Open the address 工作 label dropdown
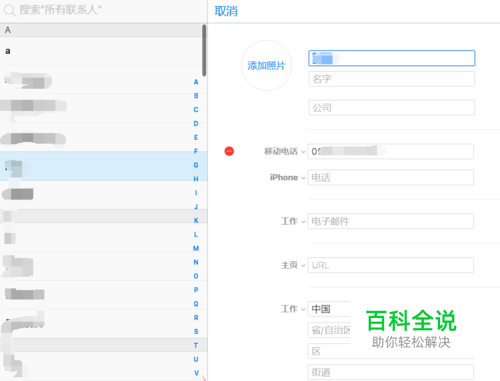This screenshot has width=500, height=381. tap(293, 309)
